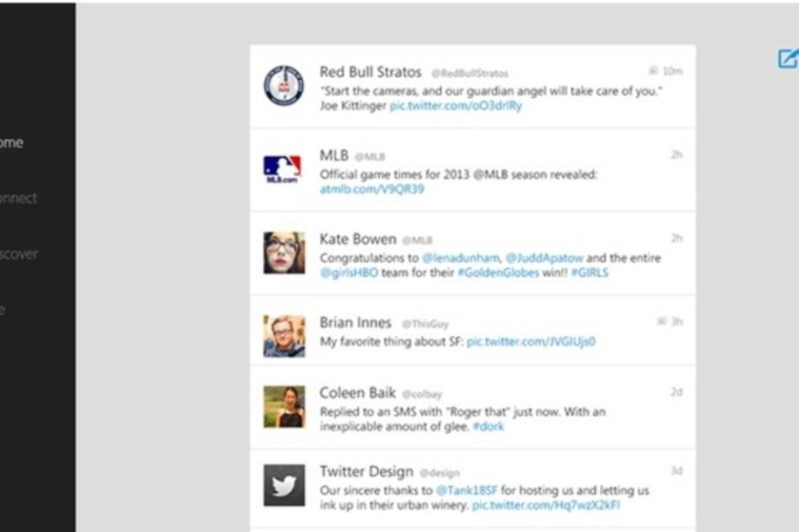Open the @girlsHBO mention
Viewport: 799px width, 532px height.
pyautogui.click(x=349, y=273)
